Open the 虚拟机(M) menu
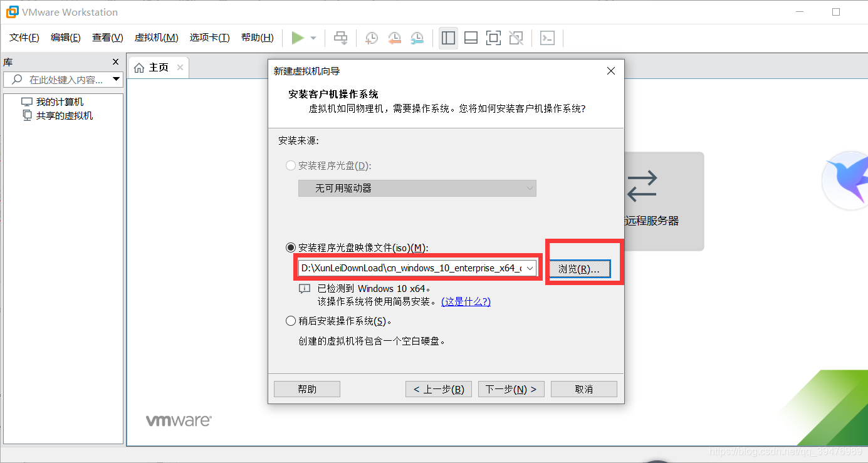Viewport: 868px width, 463px height. tap(157, 38)
